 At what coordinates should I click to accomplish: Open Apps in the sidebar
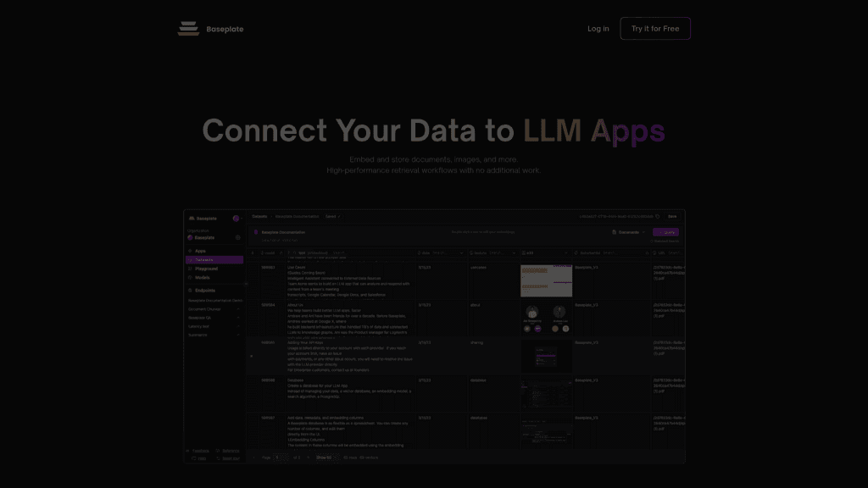pyautogui.click(x=201, y=251)
